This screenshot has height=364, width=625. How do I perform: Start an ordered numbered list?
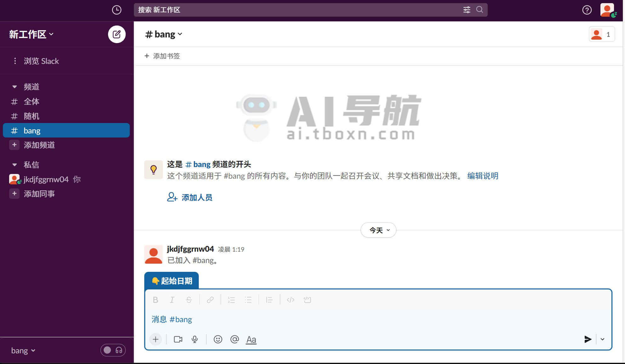tap(232, 300)
